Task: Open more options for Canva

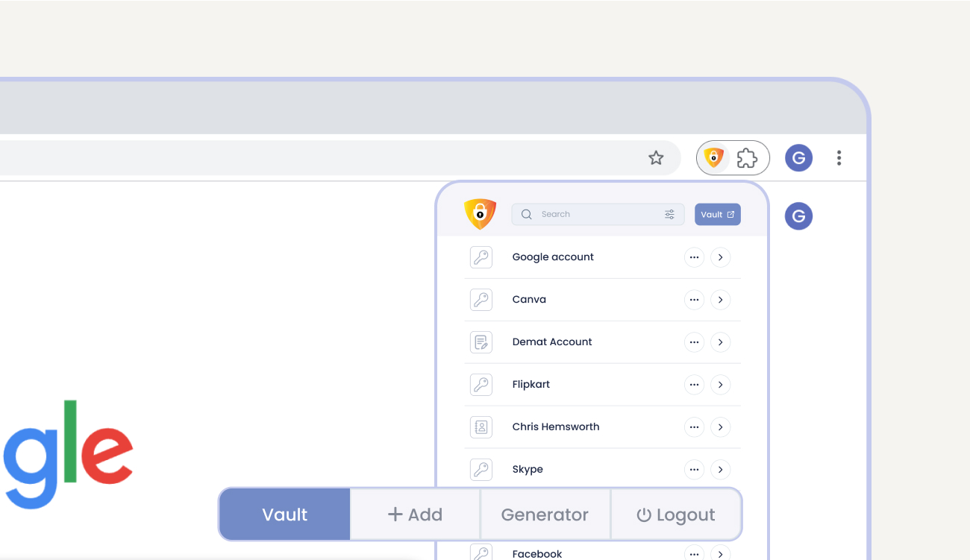Action: pos(694,300)
